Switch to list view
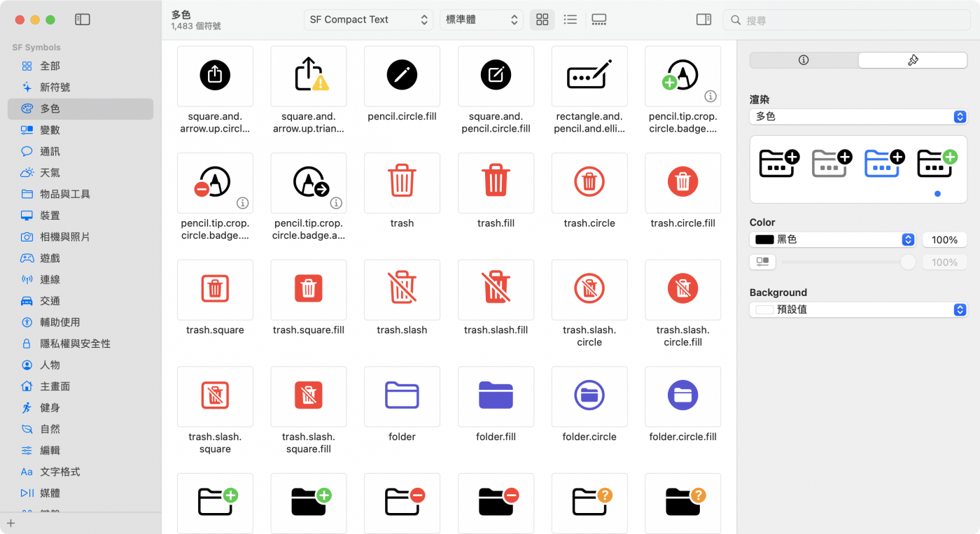Screen dimensions: 980x534 tap(570, 20)
